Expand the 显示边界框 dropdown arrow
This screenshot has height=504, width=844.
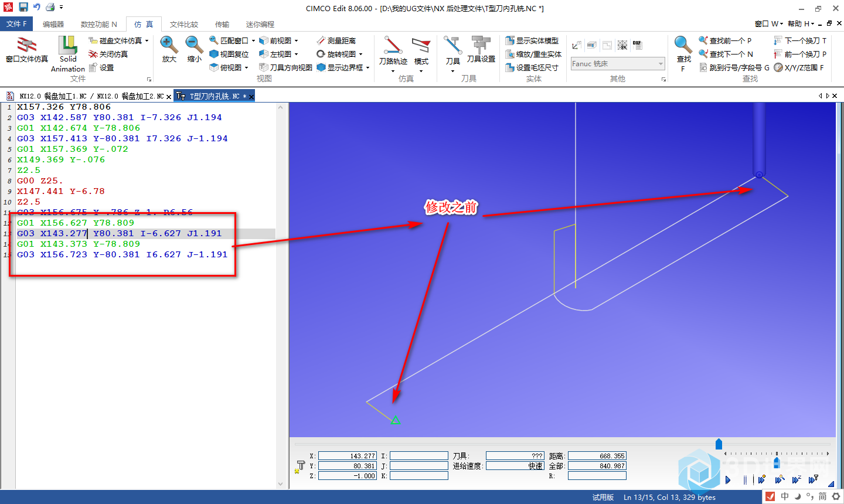tap(367, 68)
